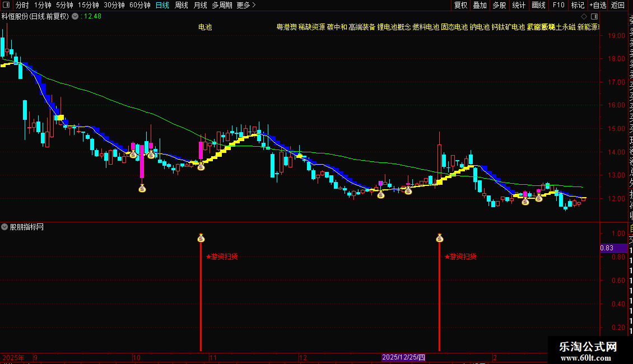
Task: Click the 0.83 indicator value label
Action: (607, 248)
